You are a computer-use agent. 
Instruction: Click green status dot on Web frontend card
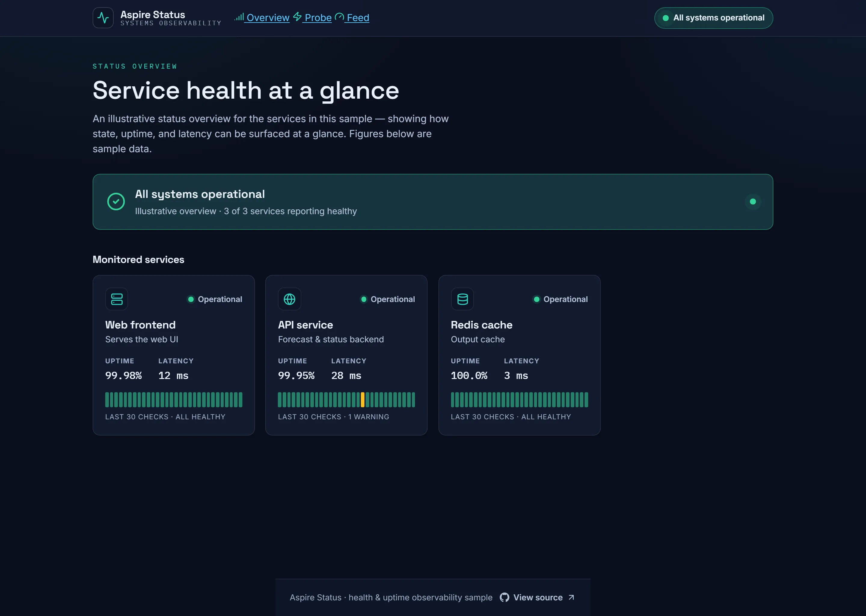(191, 299)
